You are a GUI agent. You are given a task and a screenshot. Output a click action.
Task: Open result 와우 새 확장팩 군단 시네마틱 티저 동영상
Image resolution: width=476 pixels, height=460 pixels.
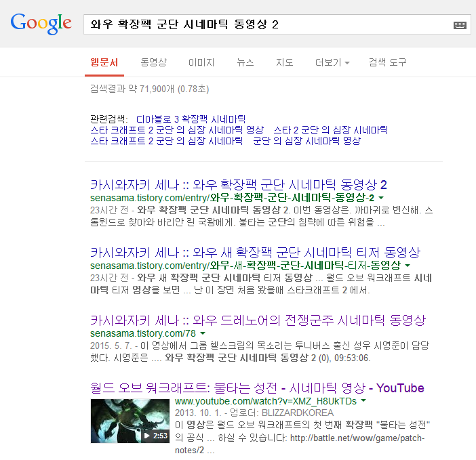coord(256,252)
